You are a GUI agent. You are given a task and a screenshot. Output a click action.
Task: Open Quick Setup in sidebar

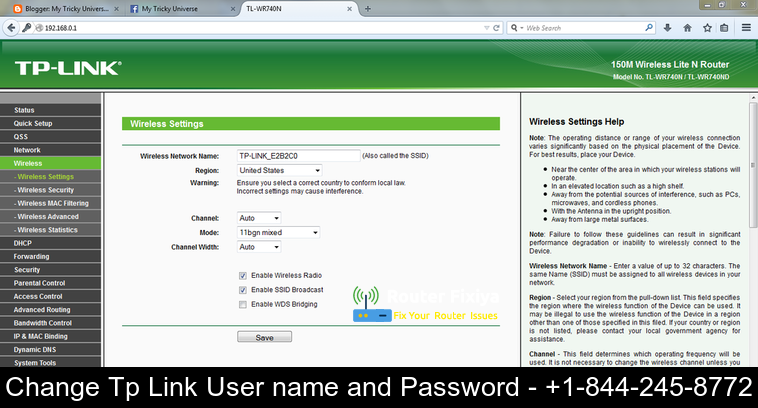click(51, 123)
